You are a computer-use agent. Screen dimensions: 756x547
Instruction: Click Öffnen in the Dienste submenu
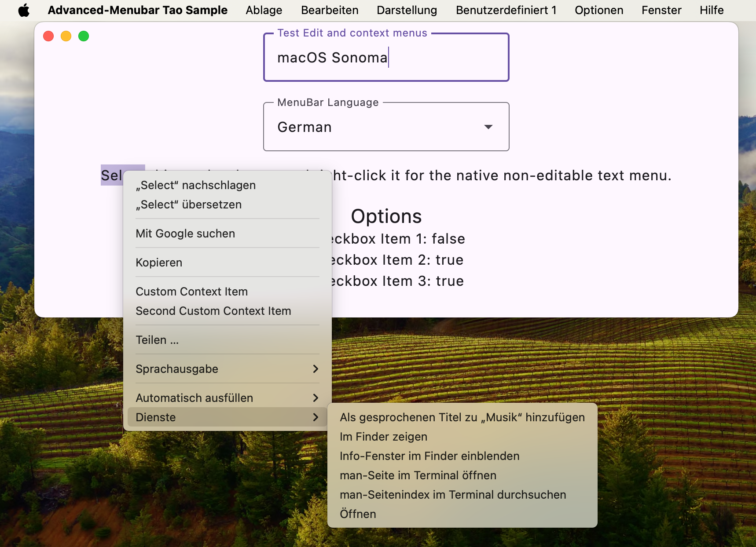pos(462,514)
